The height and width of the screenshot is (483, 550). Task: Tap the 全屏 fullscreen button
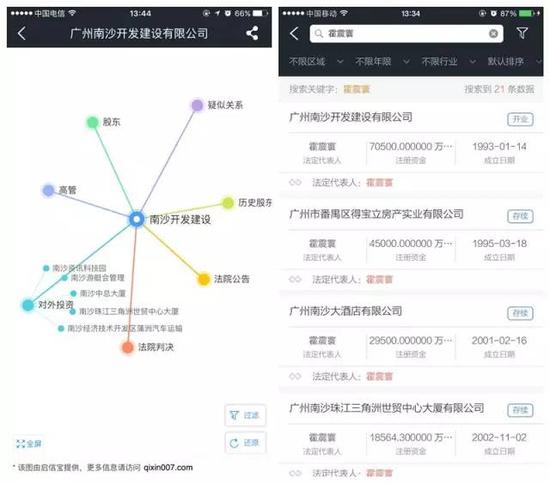pos(29,444)
